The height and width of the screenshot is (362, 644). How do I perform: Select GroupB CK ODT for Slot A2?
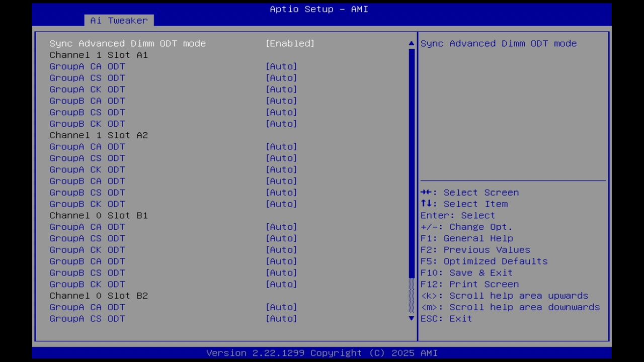[x=87, y=204]
